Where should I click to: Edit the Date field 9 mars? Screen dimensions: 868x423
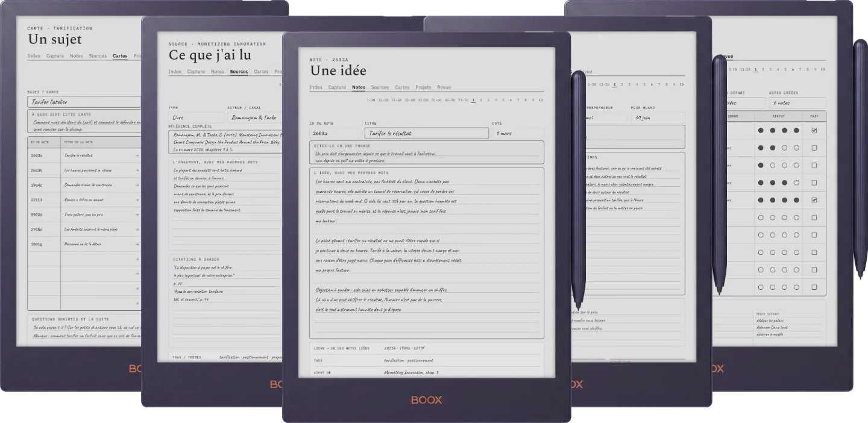[x=518, y=133]
